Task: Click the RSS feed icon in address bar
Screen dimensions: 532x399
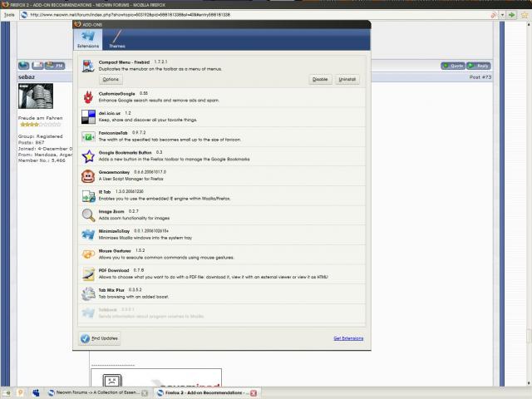Action: click(x=494, y=15)
